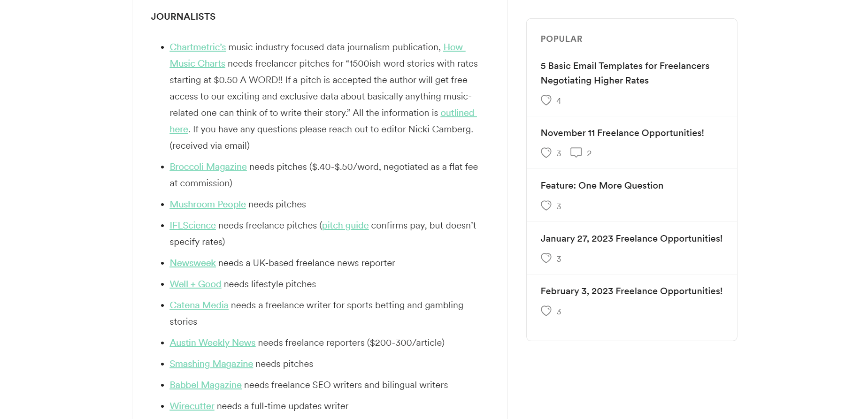The image size is (868, 419).
Task: Visit the Broccoli Magazine link
Action: (x=208, y=167)
